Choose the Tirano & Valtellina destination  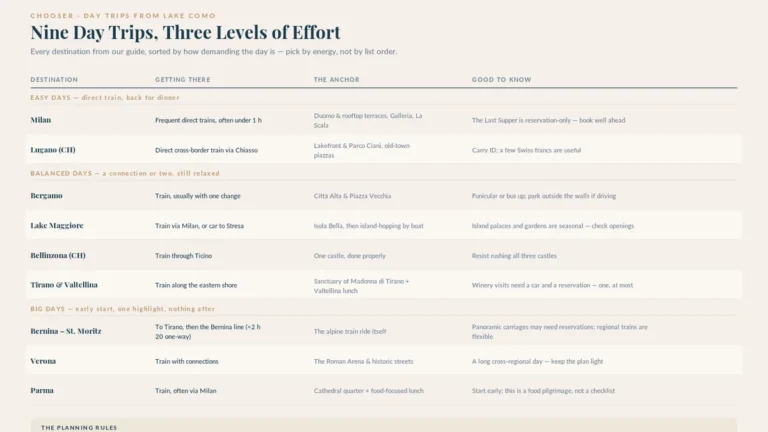64,285
